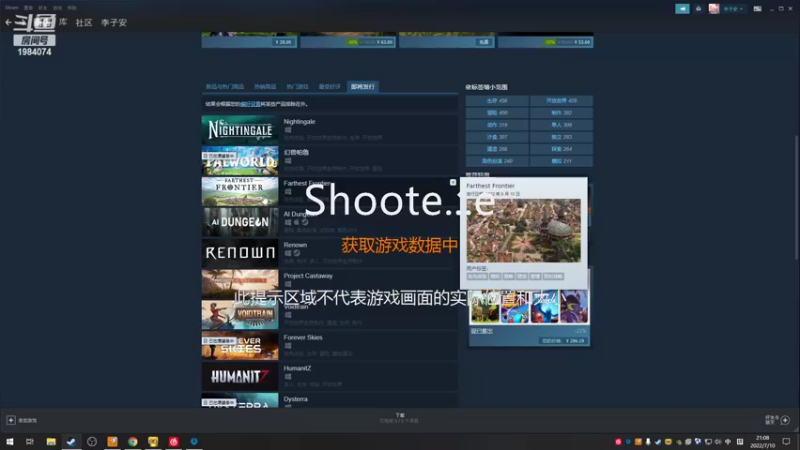Open NetEase Cloud Music red taskbar icon
The width and height of the screenshot is (800, 450).
[173, 441]
